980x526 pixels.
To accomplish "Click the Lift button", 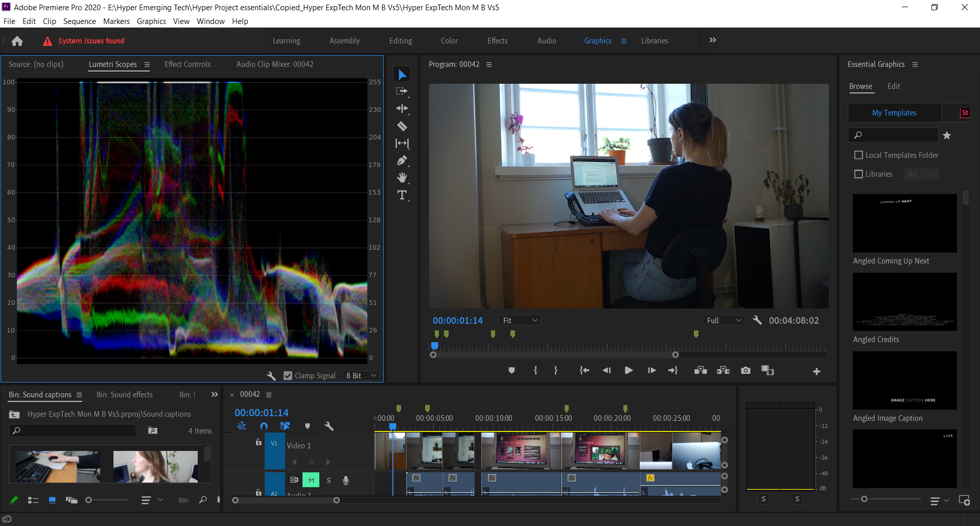I will [701, 371].
